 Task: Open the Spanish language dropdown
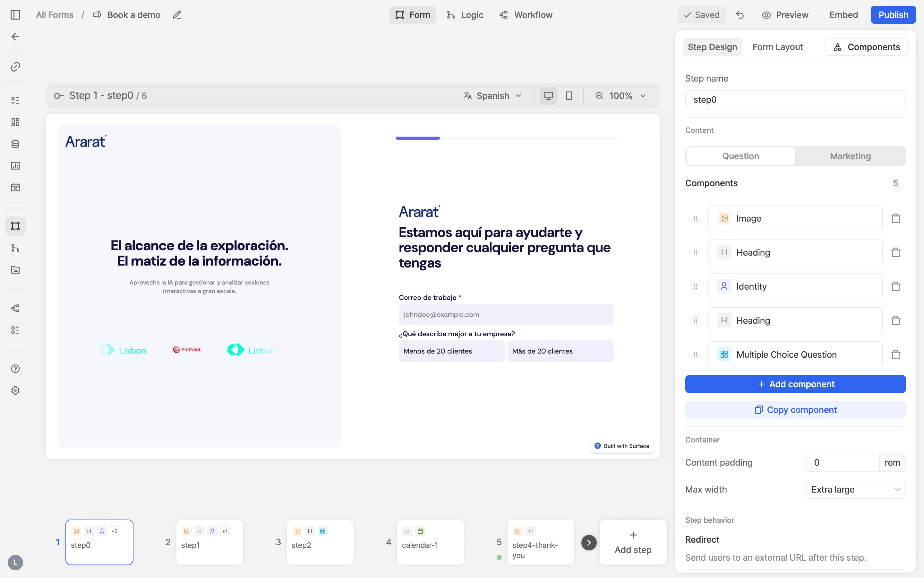(492, 96)
